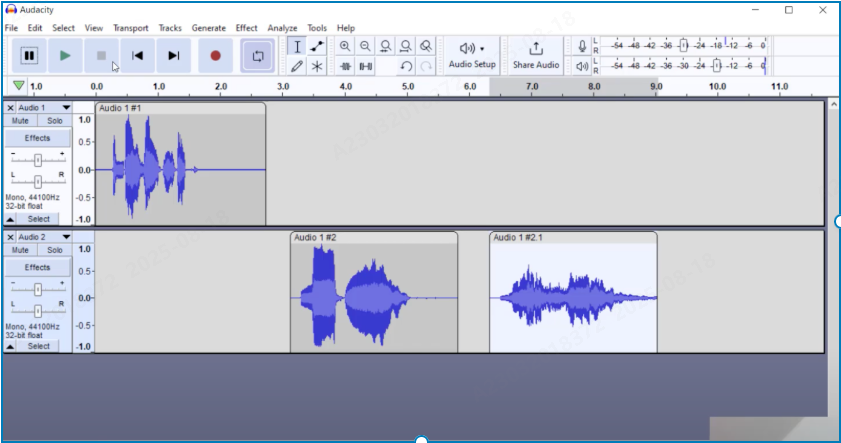This screenshot has width=841, height=443.
Task: Close the Audio 2 track
Action: 10,237
